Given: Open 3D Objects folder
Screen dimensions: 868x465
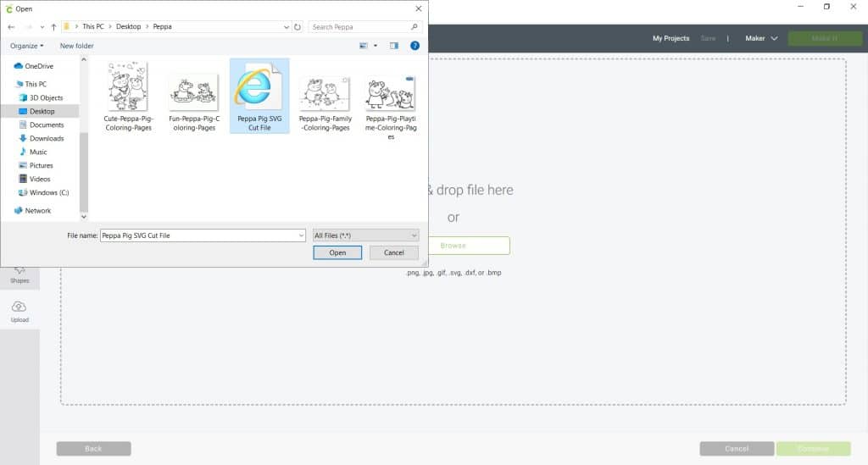Looking at the screenshot, I should (41, 98).
